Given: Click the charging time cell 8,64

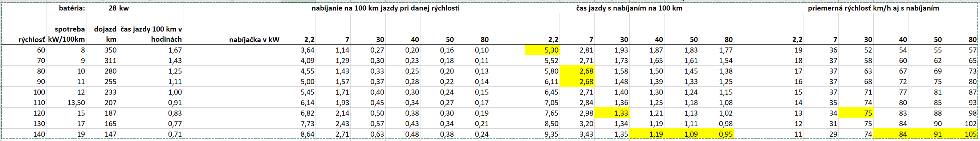Looking at the screenshot, I should (298, 134).
